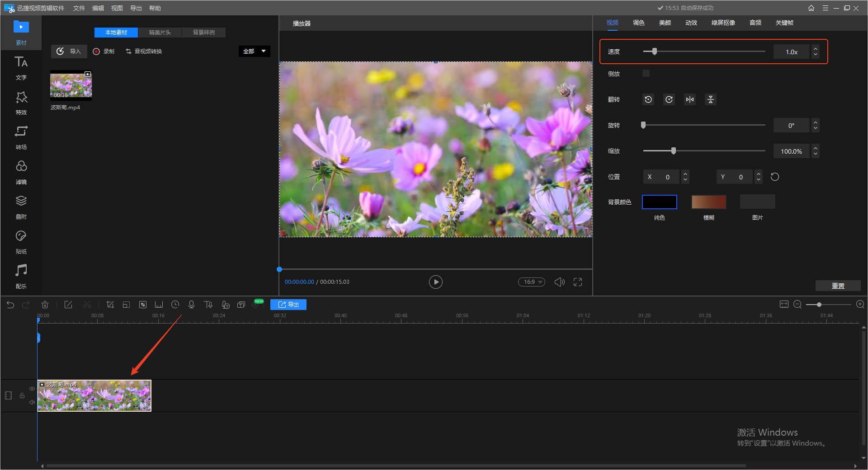868x470 pixels.
Task: Open the title bar hamburger menu
Action: (x=826, y=8)
